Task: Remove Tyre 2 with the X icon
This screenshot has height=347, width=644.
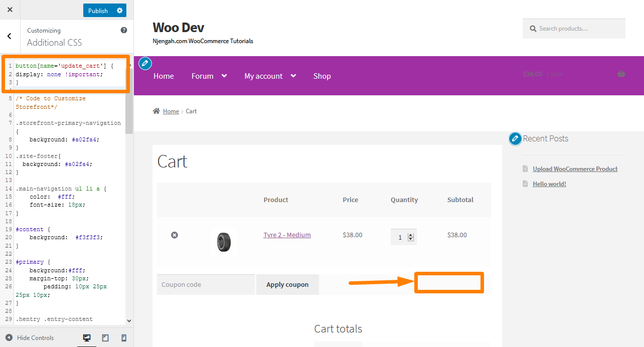Action: click(175, 235)
